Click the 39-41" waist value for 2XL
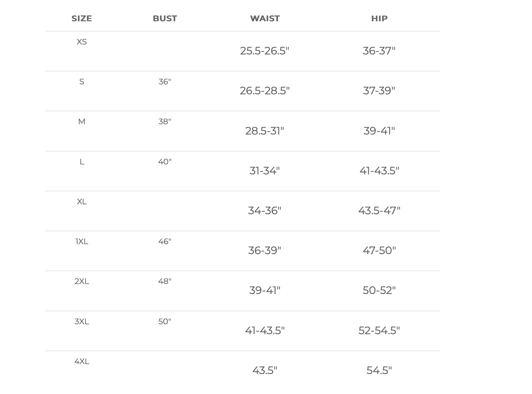 [x=265, y=290]
